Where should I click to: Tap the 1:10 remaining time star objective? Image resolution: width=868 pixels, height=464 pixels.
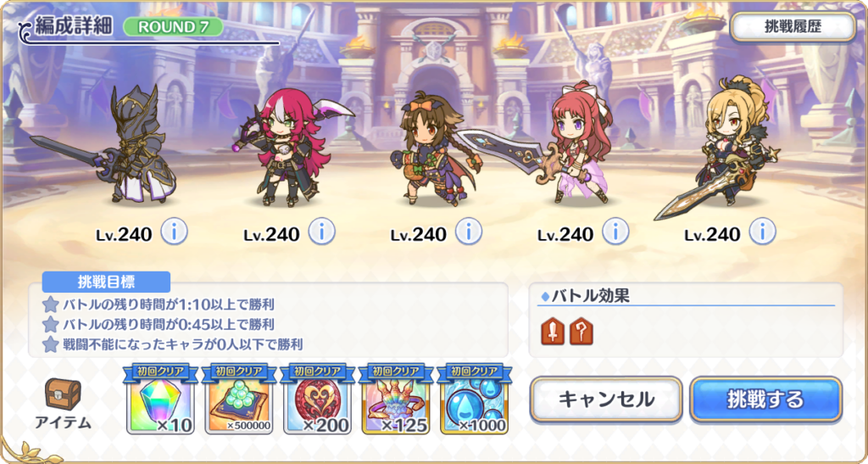pyautogui.click(x=159, y=304)
